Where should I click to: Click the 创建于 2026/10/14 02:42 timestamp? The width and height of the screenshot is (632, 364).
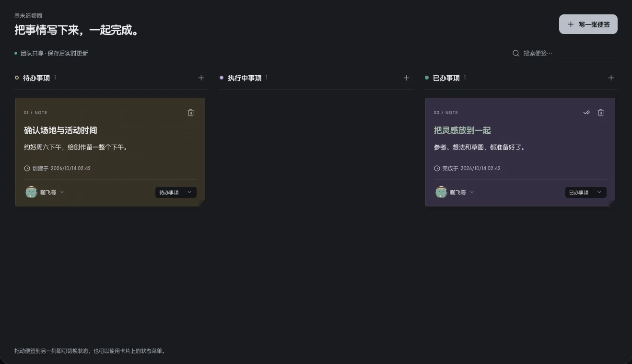pyautogui.click(x=61, y=169)
